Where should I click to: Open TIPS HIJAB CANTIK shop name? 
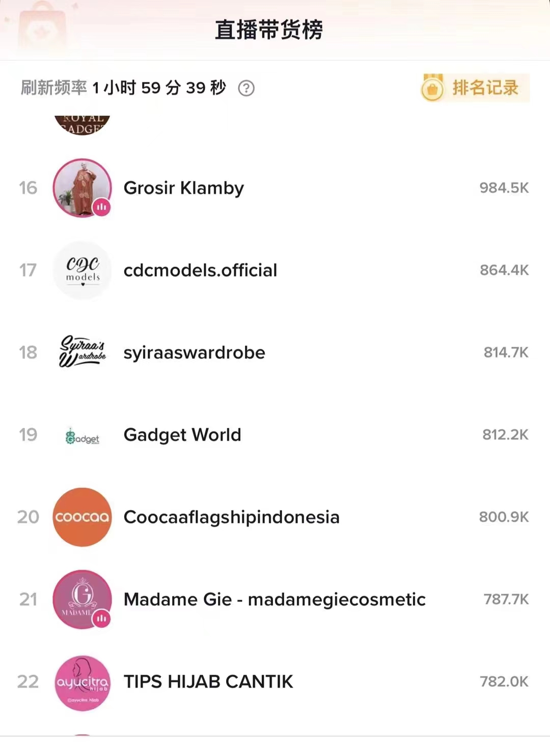point(208,682)
